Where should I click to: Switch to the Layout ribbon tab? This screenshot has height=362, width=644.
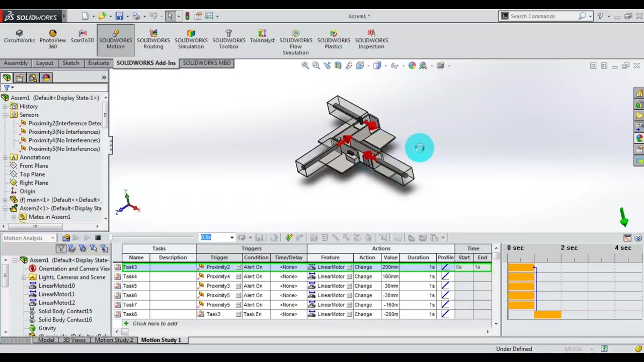(x=45, y=63)
